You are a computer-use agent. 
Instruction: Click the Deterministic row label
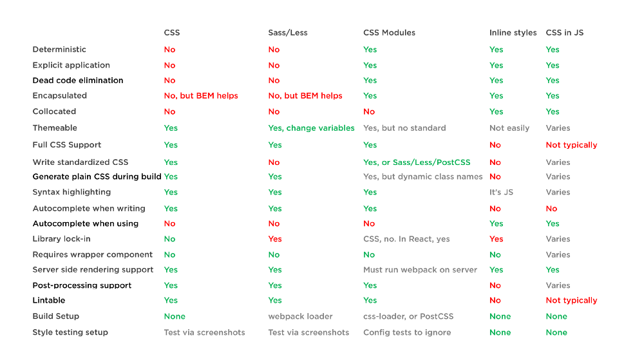tap(59, 50)
